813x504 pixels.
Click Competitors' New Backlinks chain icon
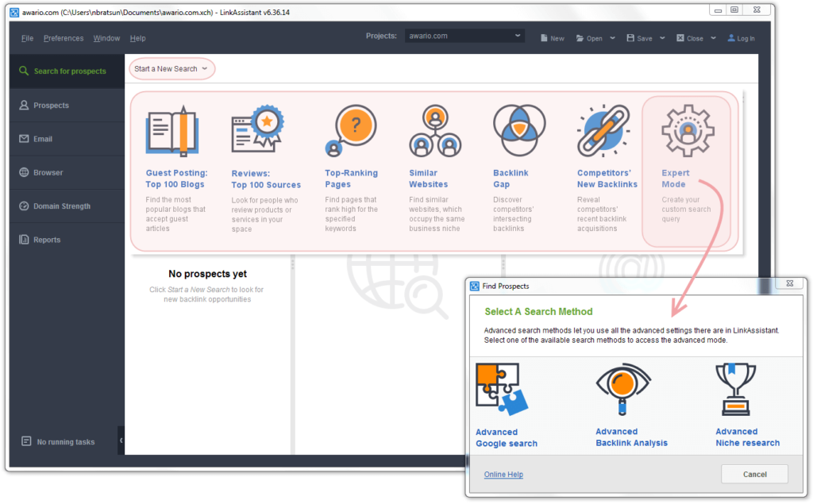[603, 131]
